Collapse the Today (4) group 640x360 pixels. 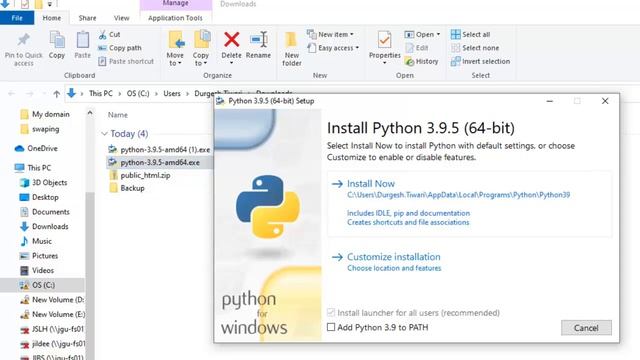click(104, 133)
